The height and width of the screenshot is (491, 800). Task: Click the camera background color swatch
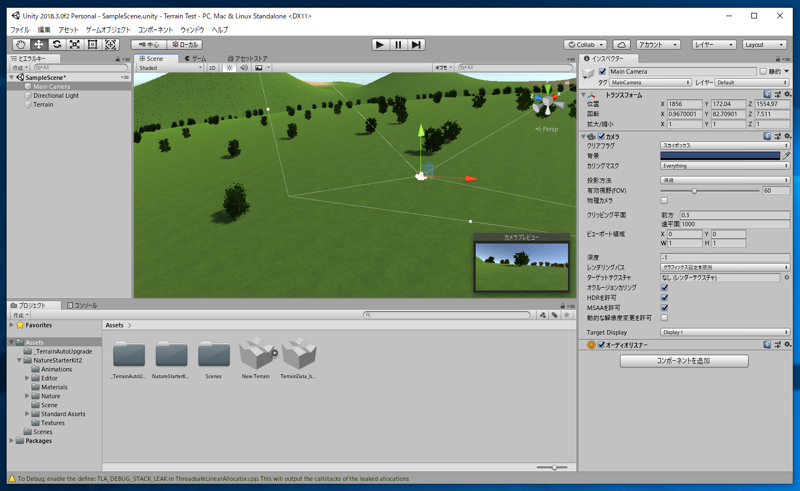[x=720, y=156]
